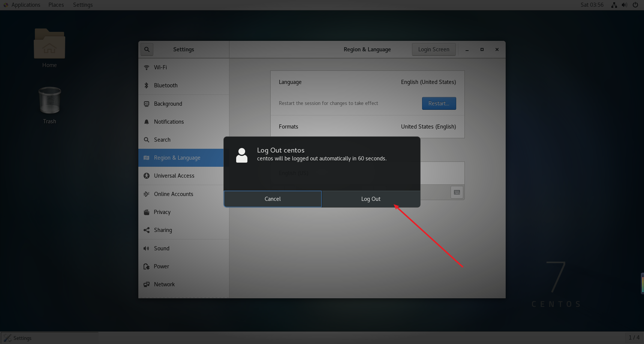The width and height of the screenshot is (644, 344).
Task: Click the Privacy hand icon
Action: [x=147, y=212]
